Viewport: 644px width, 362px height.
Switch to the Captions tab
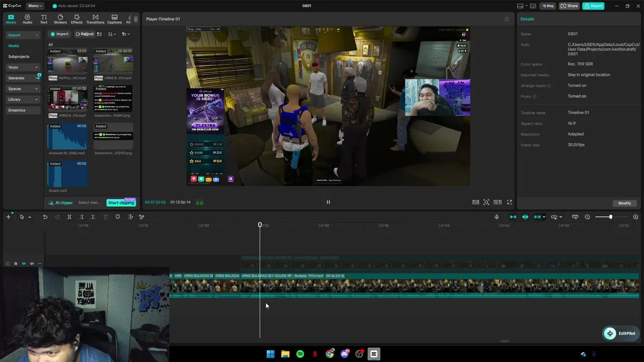(114, 19)
